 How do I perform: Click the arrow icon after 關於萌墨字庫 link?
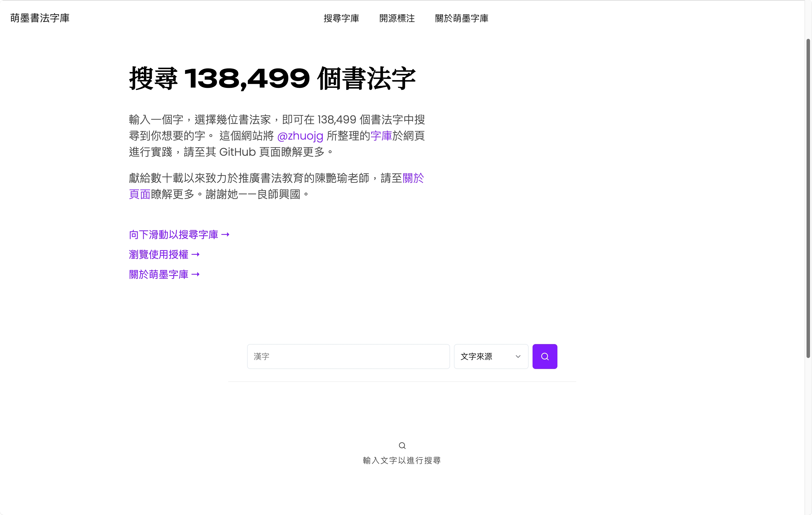pos(196,274)
